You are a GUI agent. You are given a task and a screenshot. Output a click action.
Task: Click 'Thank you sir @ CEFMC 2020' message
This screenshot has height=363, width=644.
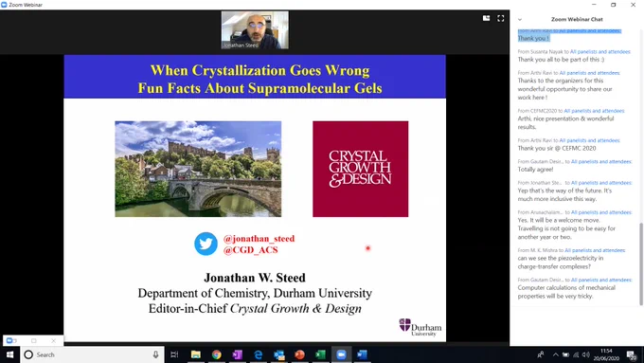coord(557,149)
